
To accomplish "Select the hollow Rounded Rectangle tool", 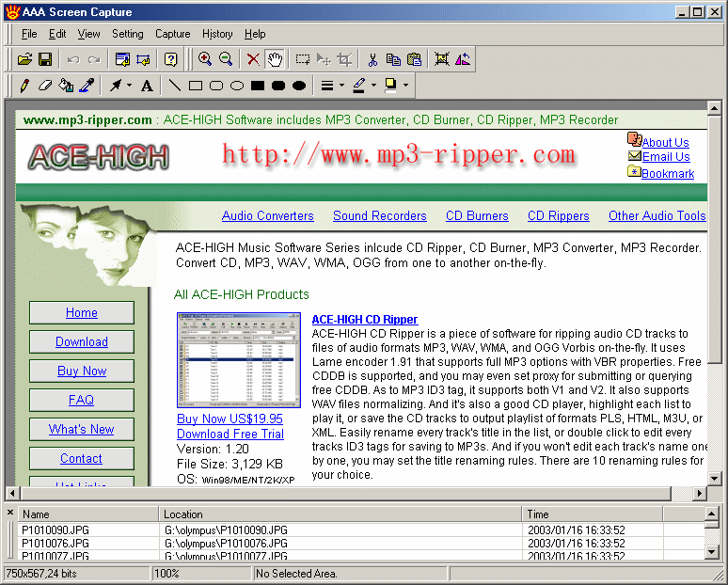I will pos(216,86).
